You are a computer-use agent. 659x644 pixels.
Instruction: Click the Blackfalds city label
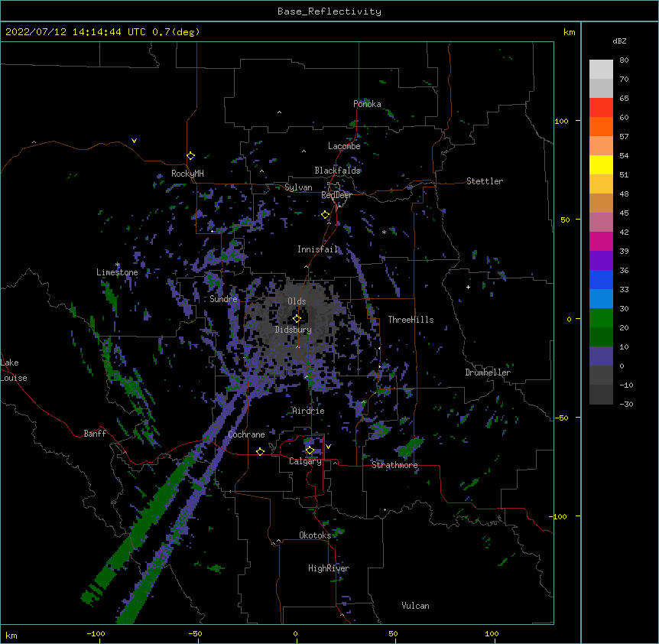(337, 171)
